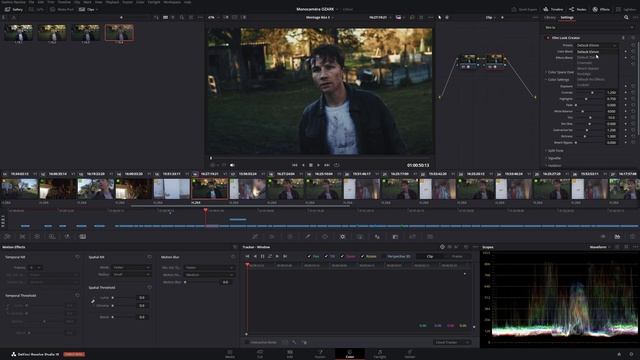Screen dimensions: 640x360
Task: Open the Qualifier eyedropper palette
Action: tap(307, 236)
